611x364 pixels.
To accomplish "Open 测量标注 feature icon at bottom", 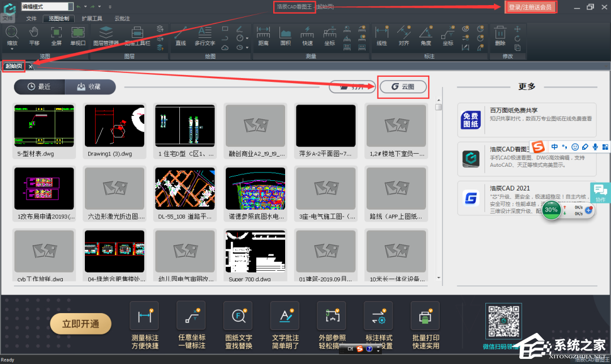I will (x=145, y=316).
